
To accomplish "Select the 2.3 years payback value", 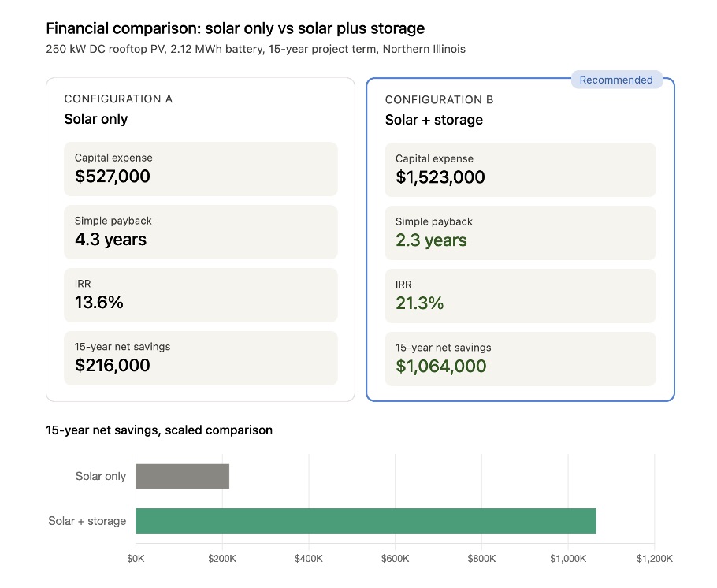I will pos(431,240).
